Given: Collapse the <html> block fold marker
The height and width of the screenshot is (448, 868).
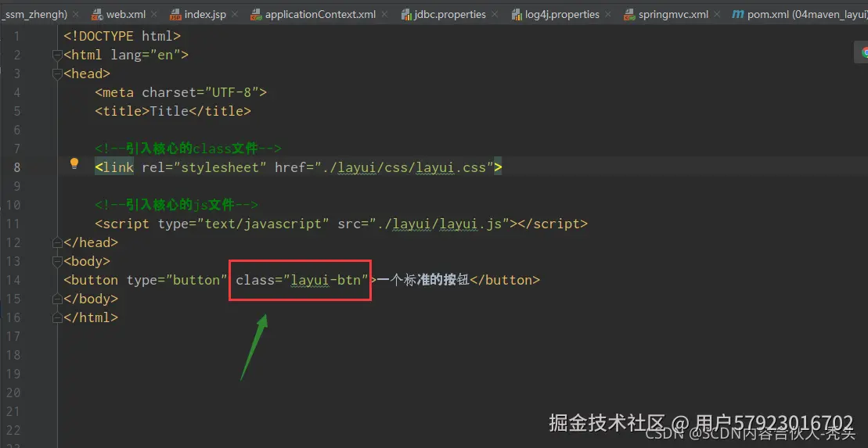Looking at the screenshot, I should pyautogui.click(x=56, y=55).
